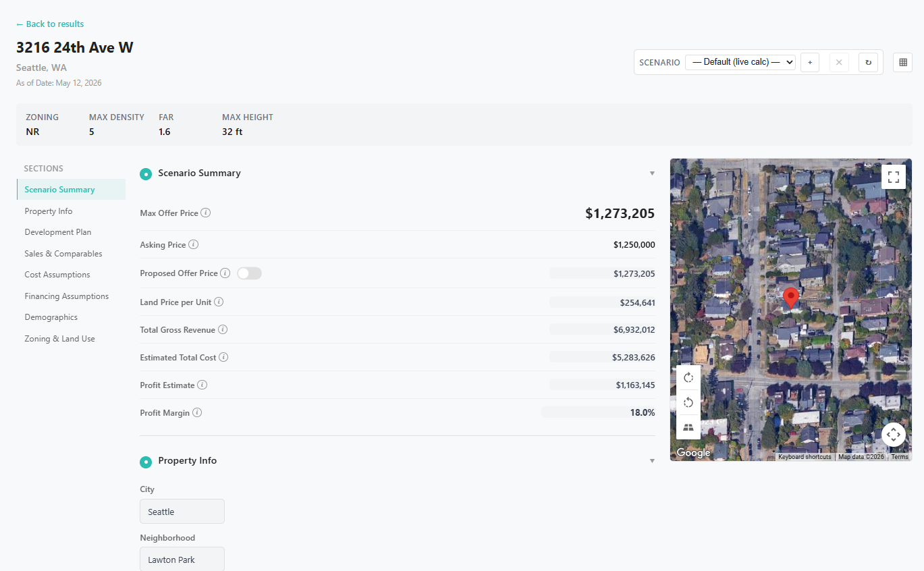The image size is (924, 571).
Task: Click the address heading 3216 24th Ave W
Action: coord(75,47)
